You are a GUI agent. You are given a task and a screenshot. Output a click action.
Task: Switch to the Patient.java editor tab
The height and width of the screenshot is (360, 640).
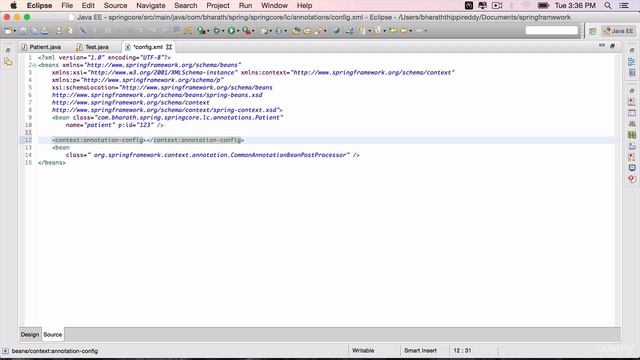coord(41,47)
